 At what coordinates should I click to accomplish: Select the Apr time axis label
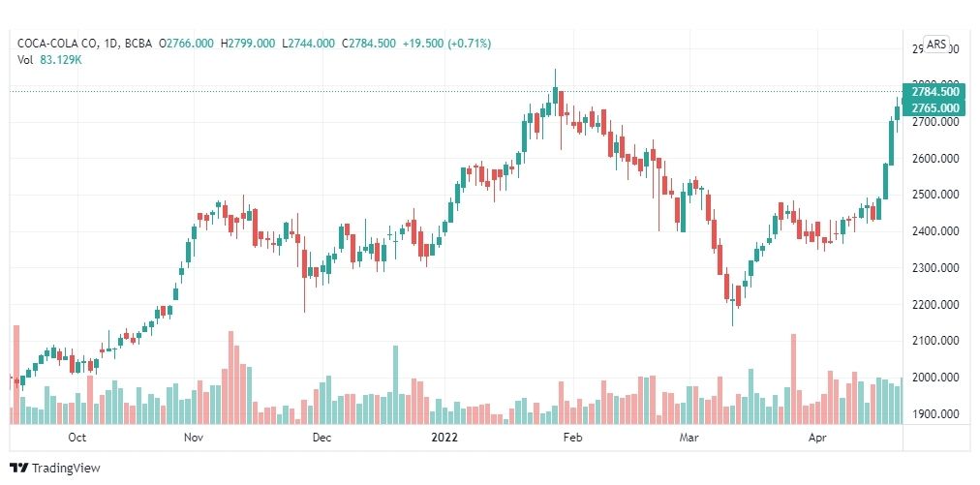tap(817, 438)
